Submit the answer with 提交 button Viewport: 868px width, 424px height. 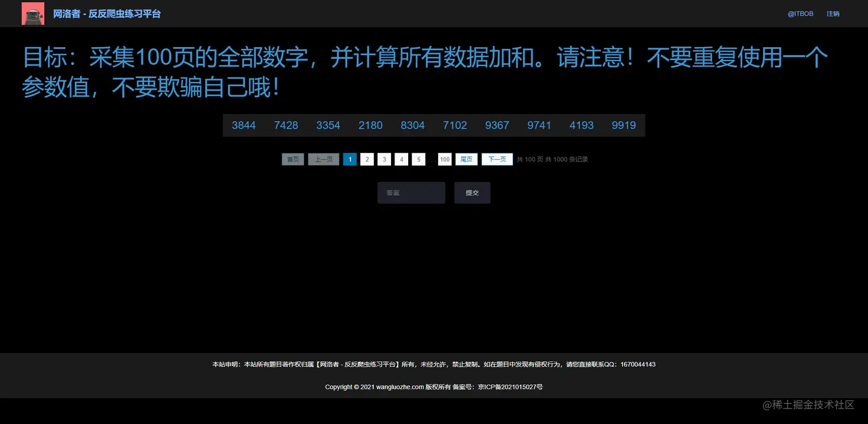(x=472, y=193)
